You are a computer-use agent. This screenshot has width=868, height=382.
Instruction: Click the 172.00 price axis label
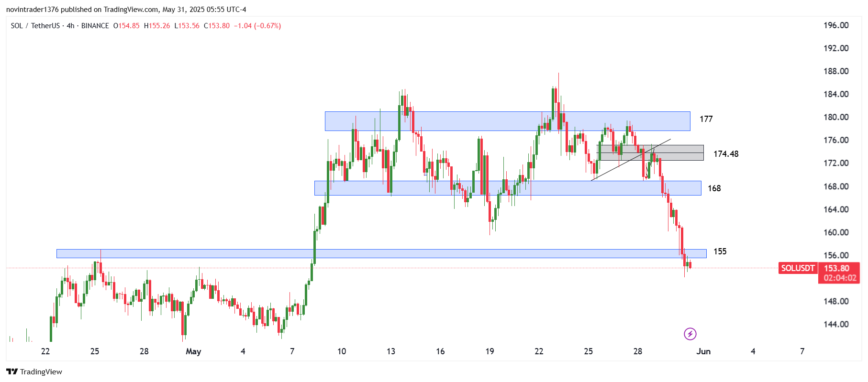836,163
